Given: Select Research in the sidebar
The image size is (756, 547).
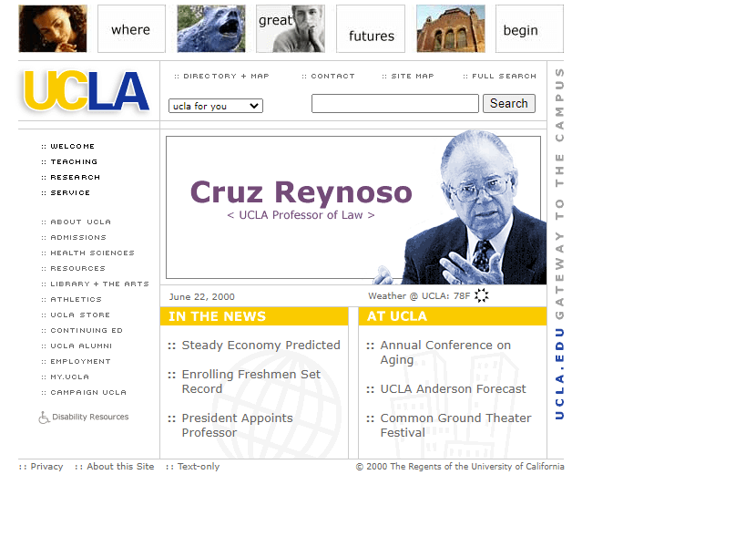Looking at the screenshot, I should (x=71, y=177).
